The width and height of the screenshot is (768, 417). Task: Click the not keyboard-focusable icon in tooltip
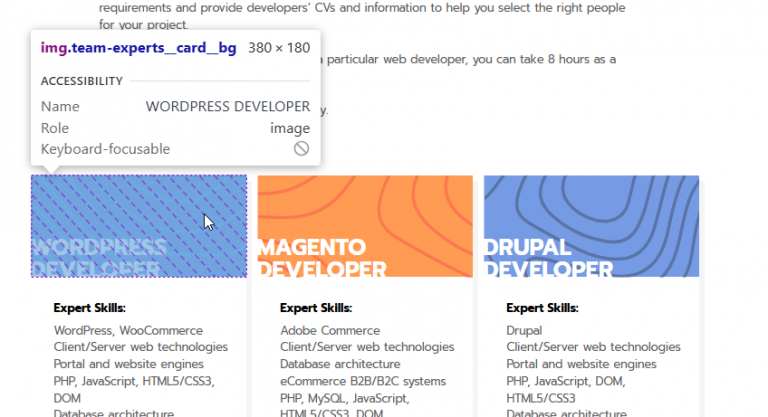[301, 148]
